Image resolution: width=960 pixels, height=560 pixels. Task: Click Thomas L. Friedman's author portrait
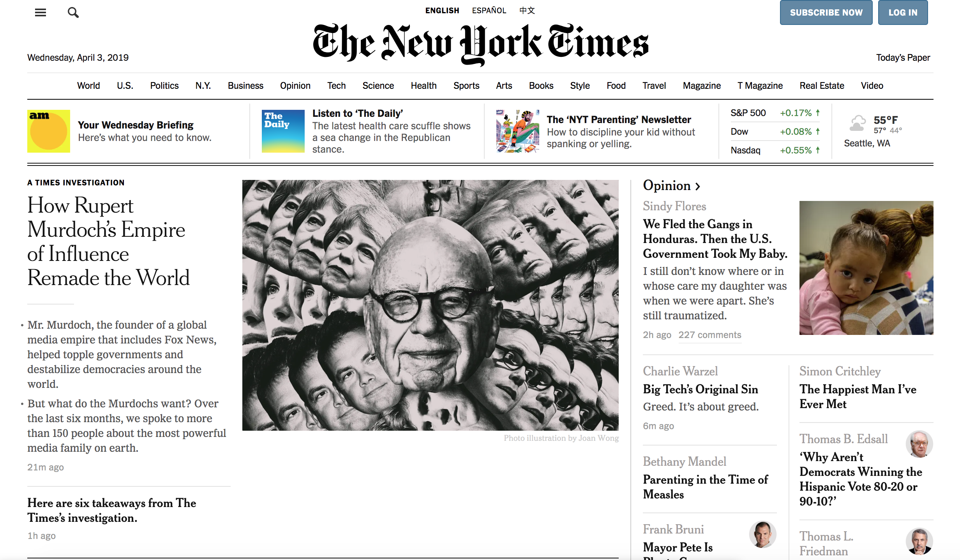click(x=919, y=541)
